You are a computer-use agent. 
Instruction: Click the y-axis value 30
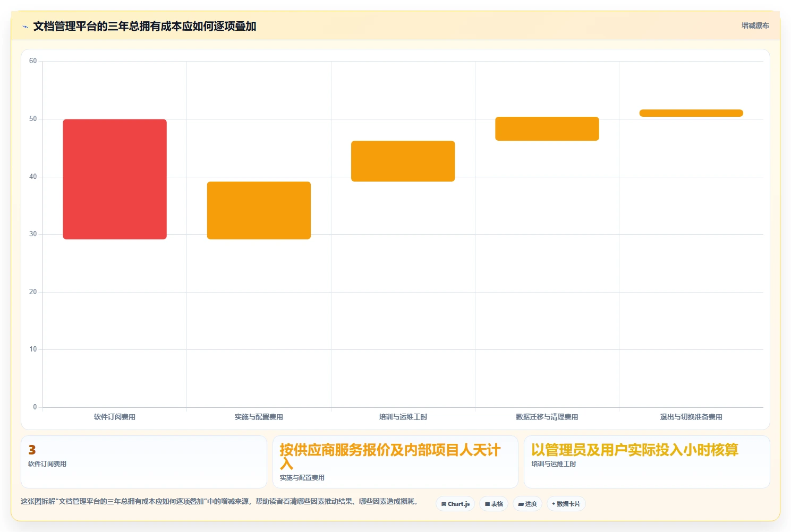click(33, 234)
